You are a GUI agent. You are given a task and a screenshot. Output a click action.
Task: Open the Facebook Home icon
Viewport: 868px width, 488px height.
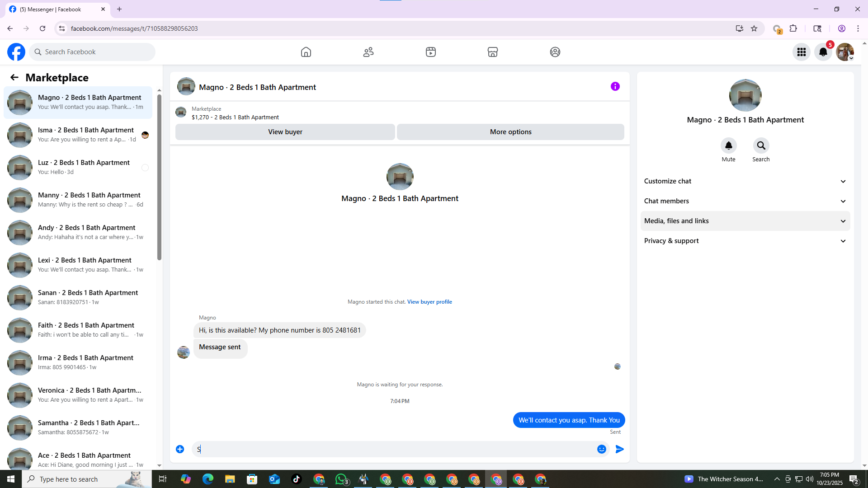(x=306, y=52)
